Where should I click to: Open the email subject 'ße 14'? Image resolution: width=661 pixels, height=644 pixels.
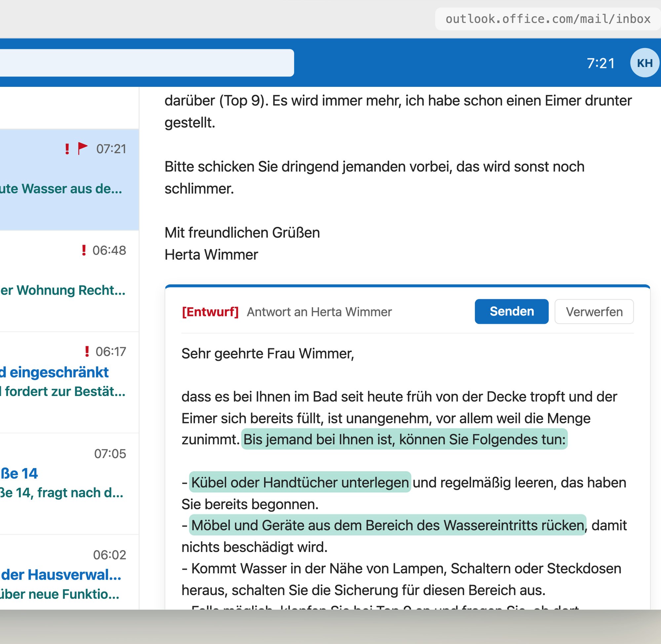click(x=19, y=474)
